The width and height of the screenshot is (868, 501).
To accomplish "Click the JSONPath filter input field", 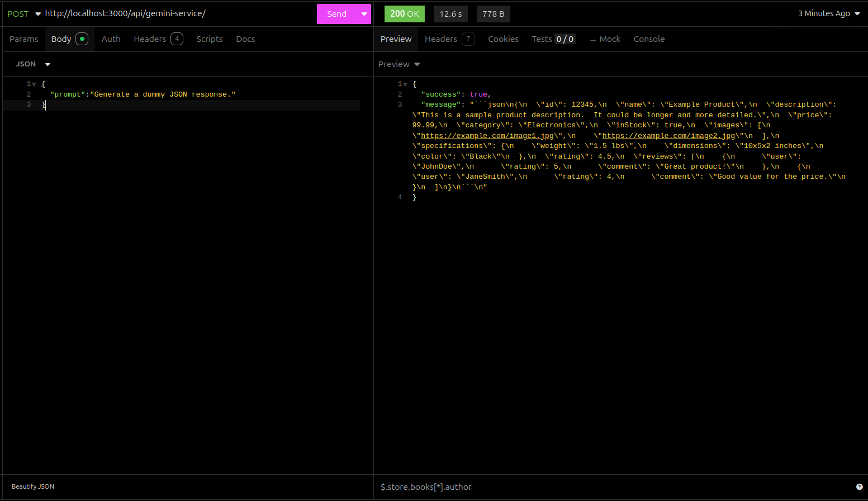I will [x=503, y=486].
